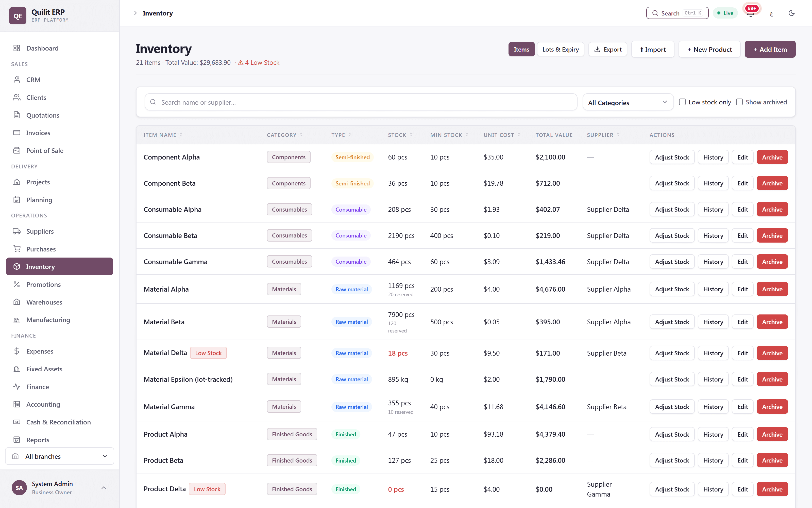
Task: Click the Add Item button
Action: pos(770,49)
